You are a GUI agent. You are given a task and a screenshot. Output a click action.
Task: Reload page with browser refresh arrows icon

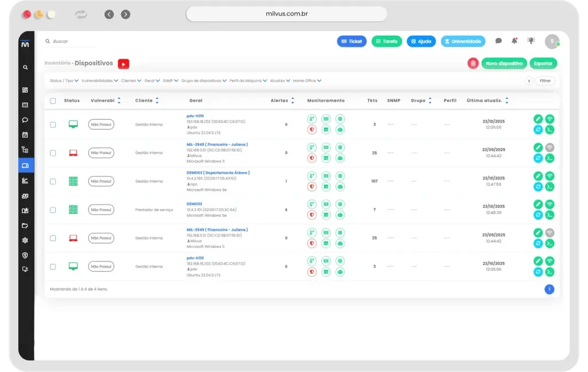coord(80,14)
